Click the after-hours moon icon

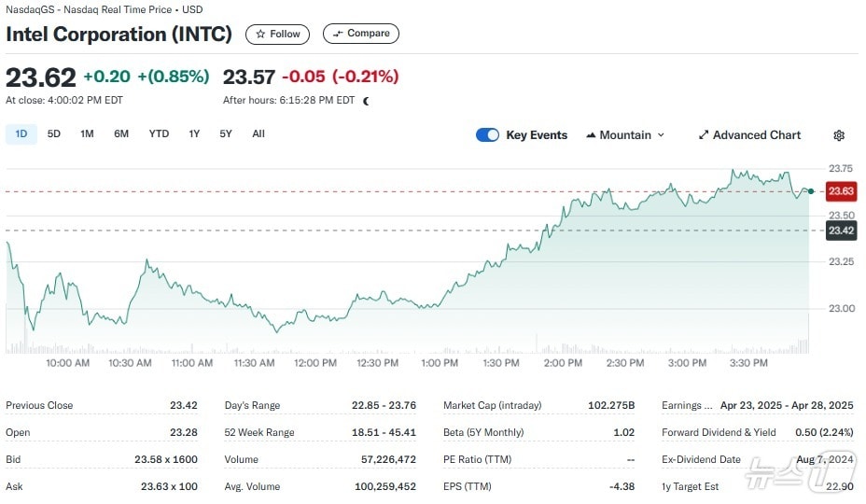point(366,101)
